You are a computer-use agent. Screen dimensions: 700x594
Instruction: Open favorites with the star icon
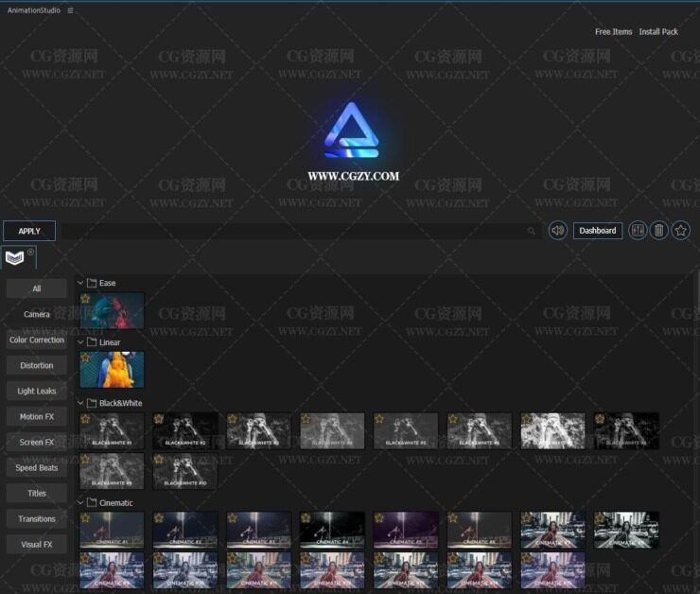[681, 231]
